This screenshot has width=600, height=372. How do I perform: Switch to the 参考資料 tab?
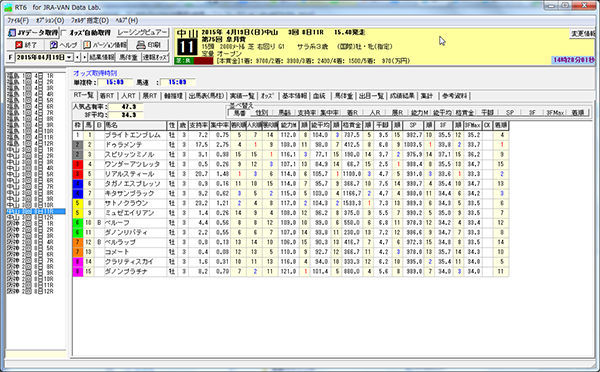pyautogui.click(x=454, y=96)
